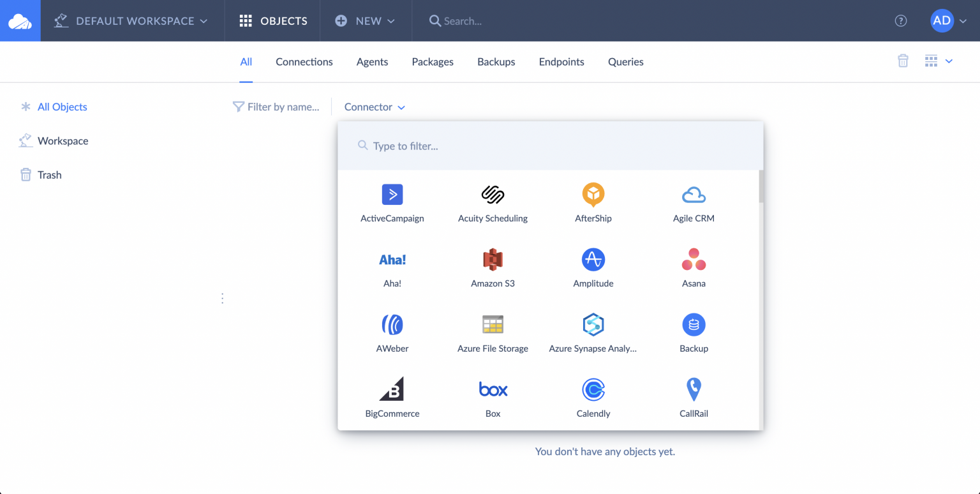Screen dimensions: 980x494
Task: Expand the Default Workspace selector
Action: coord(132,20)
